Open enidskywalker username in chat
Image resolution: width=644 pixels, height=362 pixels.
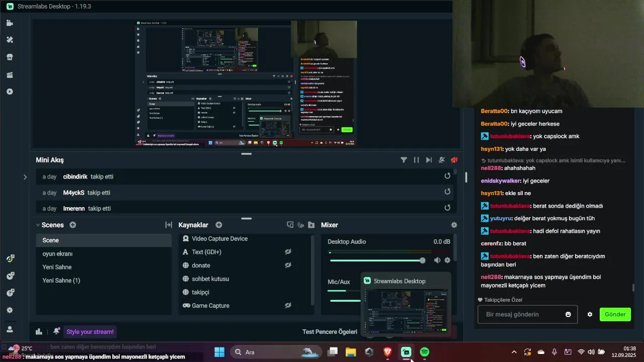(501, 180)
